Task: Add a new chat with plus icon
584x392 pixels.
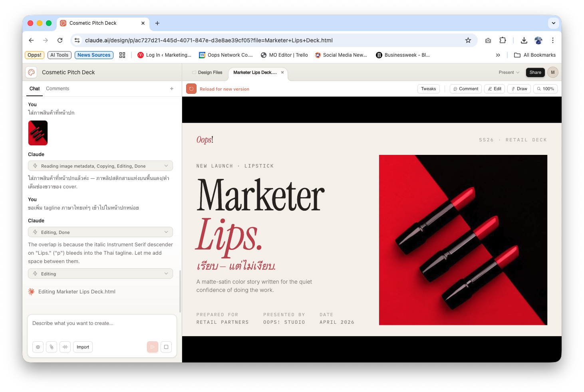Action: 172,89
